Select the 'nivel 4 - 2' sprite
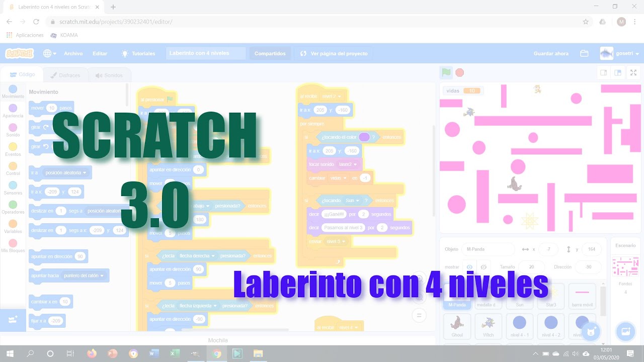Screen dimensions: 644x362 click(551, 326)
